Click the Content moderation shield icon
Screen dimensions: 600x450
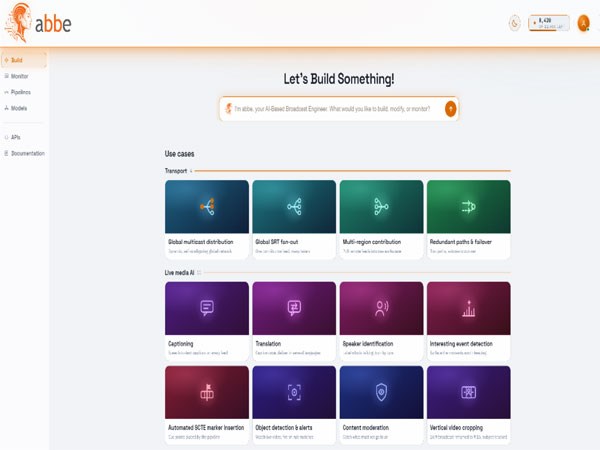point(382,392)
